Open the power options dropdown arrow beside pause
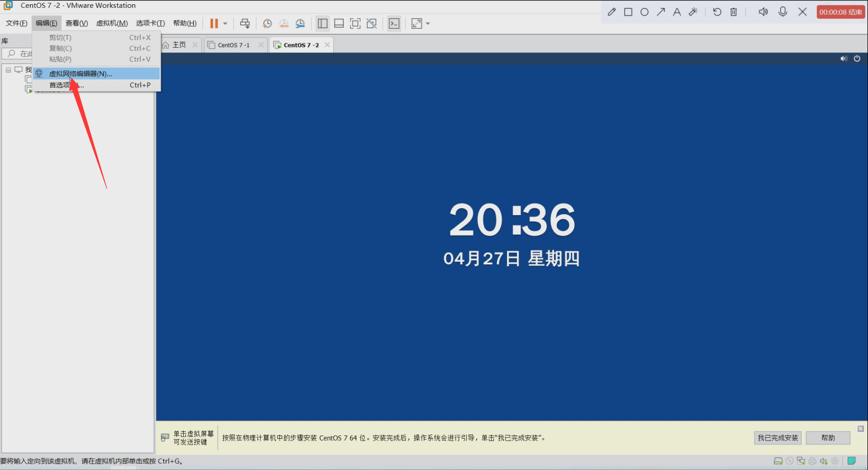The height and width of the screenshot is (470, 868). (x=226, y=24)
